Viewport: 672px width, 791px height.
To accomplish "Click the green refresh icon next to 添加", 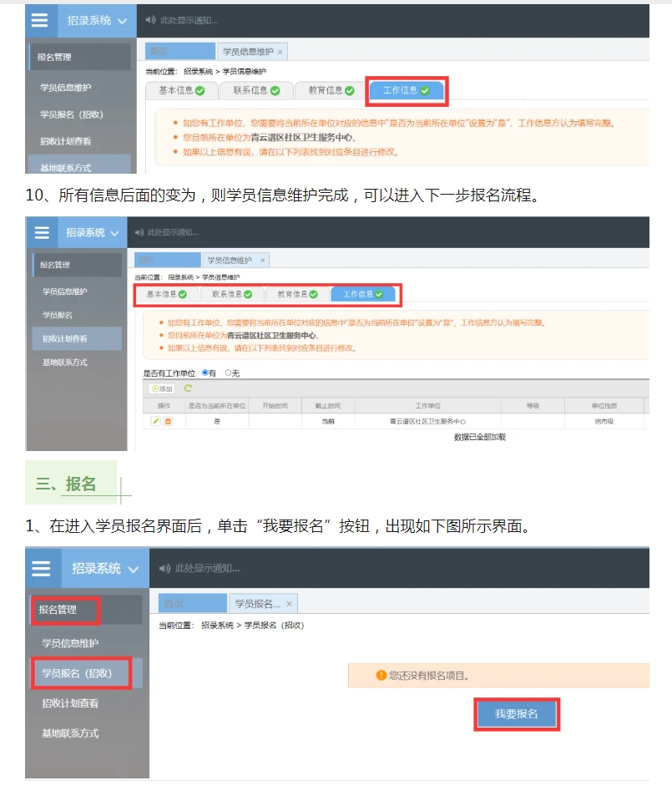I will coord(188,388).
